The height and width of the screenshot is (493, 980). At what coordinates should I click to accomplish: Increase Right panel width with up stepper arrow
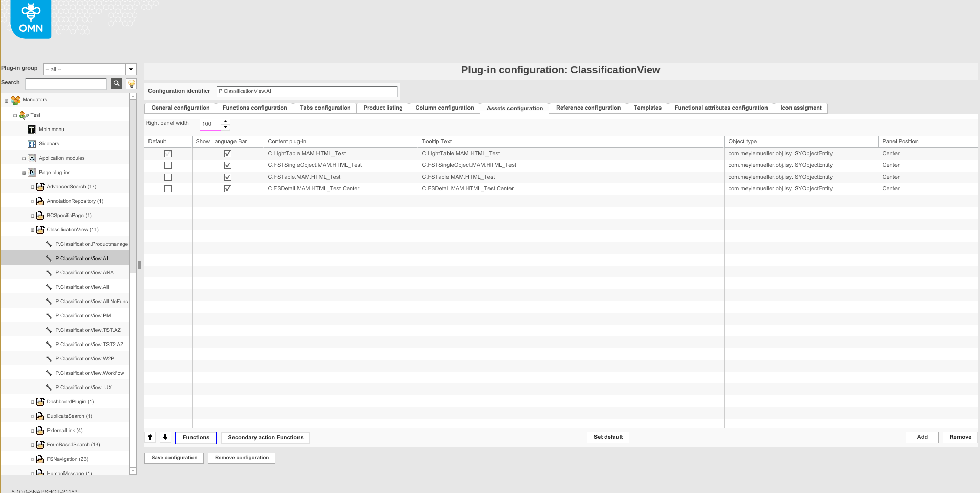[225, 122]
